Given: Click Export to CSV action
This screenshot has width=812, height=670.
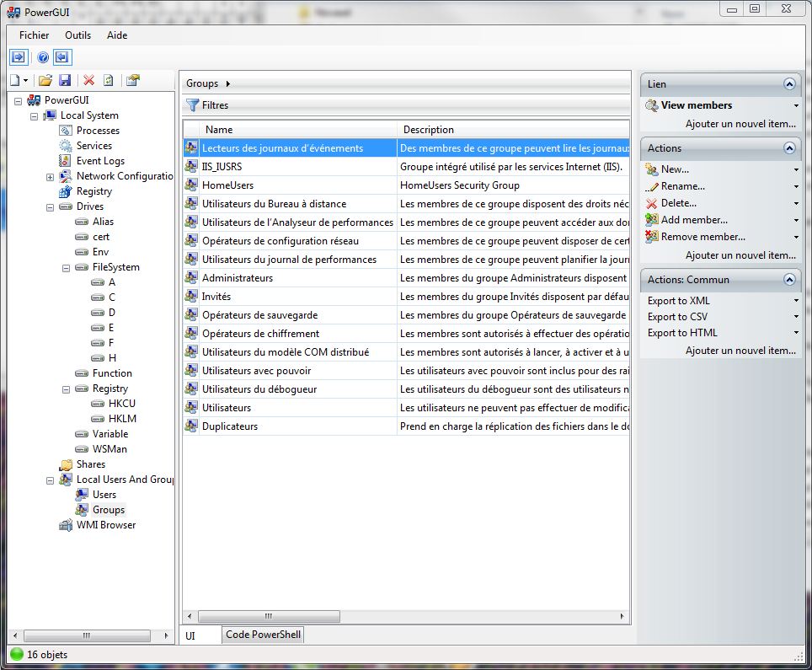Looking at the screenshot, I should point(677,317).
